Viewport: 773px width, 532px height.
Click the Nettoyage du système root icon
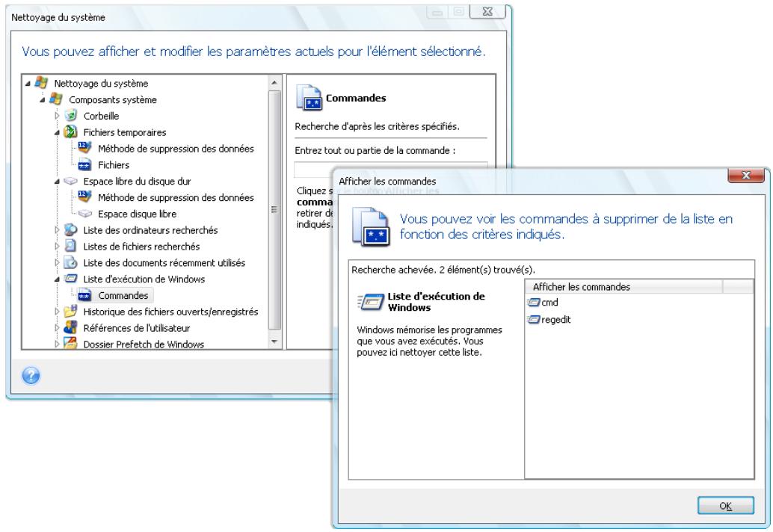point(41,83)
